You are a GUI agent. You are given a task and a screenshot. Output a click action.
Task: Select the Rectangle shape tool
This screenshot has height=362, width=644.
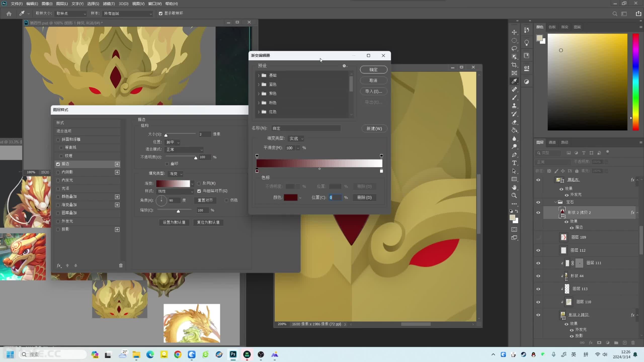point(514,179)
